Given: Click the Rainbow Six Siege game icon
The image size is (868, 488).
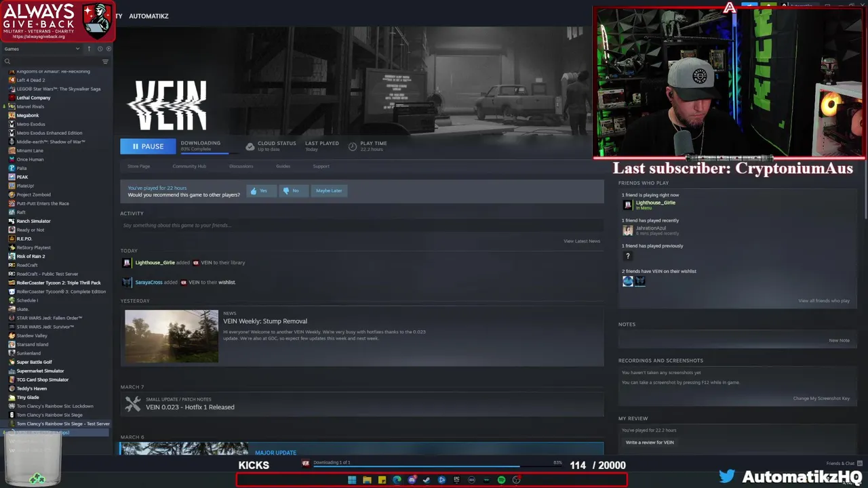Looking at the screenshot, I should (12, 415).
